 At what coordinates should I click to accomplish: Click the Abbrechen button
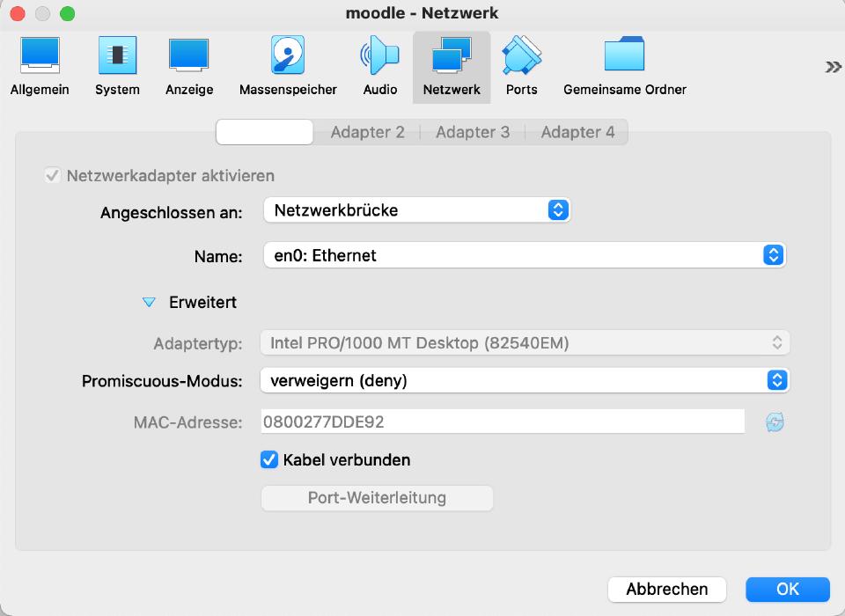point(666,589)
